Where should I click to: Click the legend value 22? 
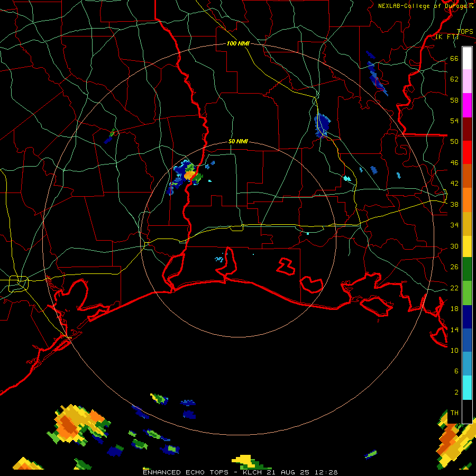(x=454, y=288)
